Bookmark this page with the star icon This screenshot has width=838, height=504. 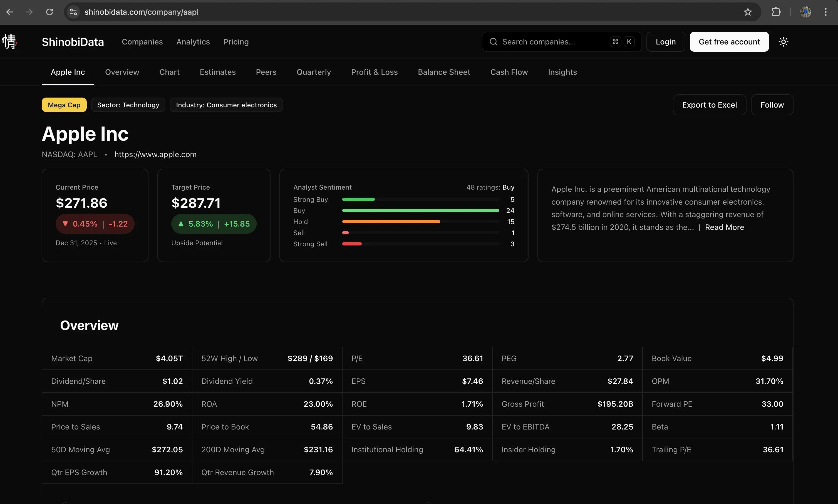[x=748, y=12]
